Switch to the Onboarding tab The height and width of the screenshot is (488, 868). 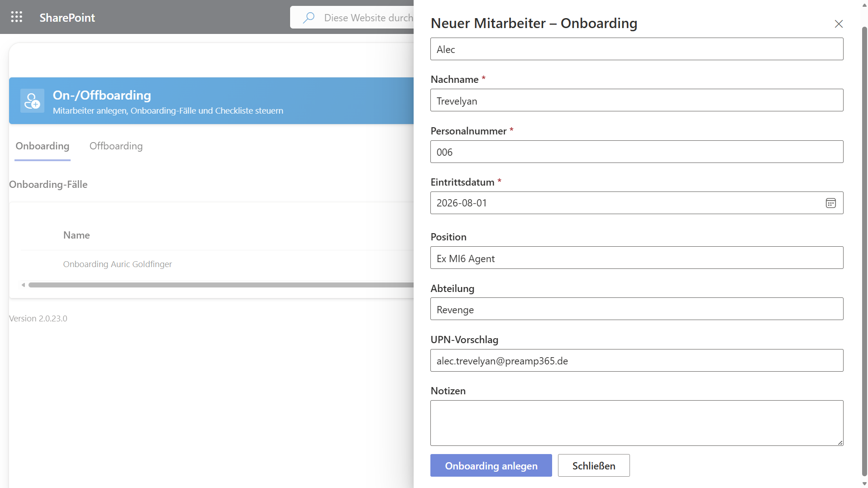[43, 146]
